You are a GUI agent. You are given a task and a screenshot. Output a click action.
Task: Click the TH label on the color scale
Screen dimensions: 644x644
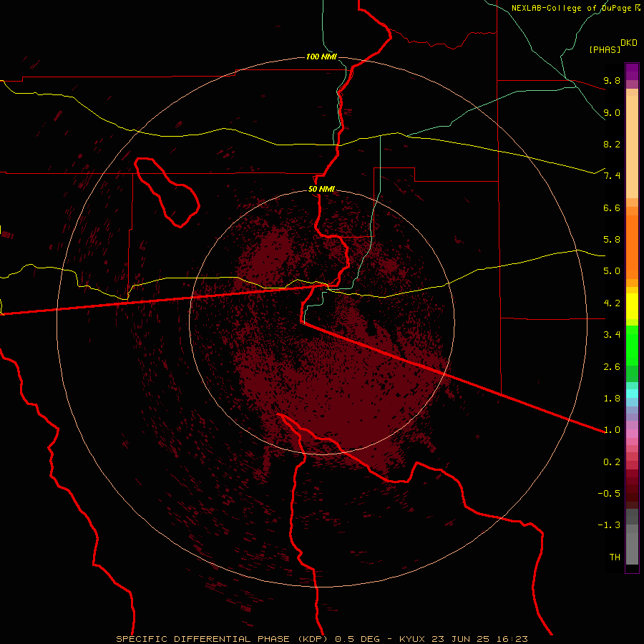tap(615, 557)
